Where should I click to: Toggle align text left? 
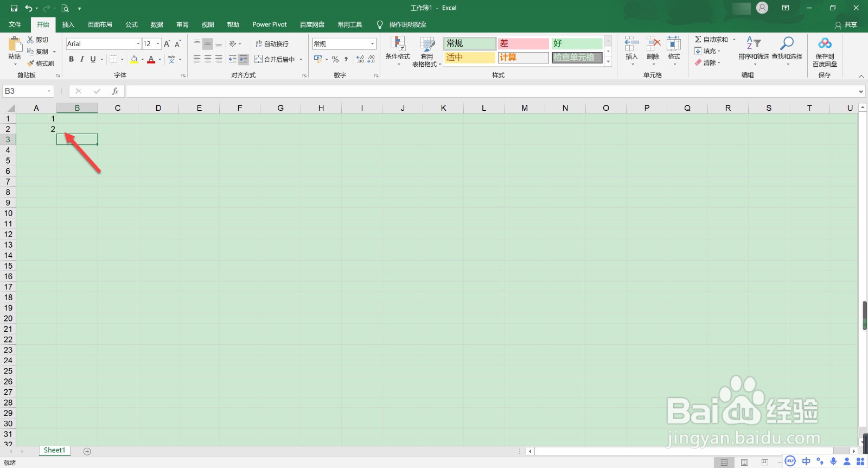[x=197, y=59]
